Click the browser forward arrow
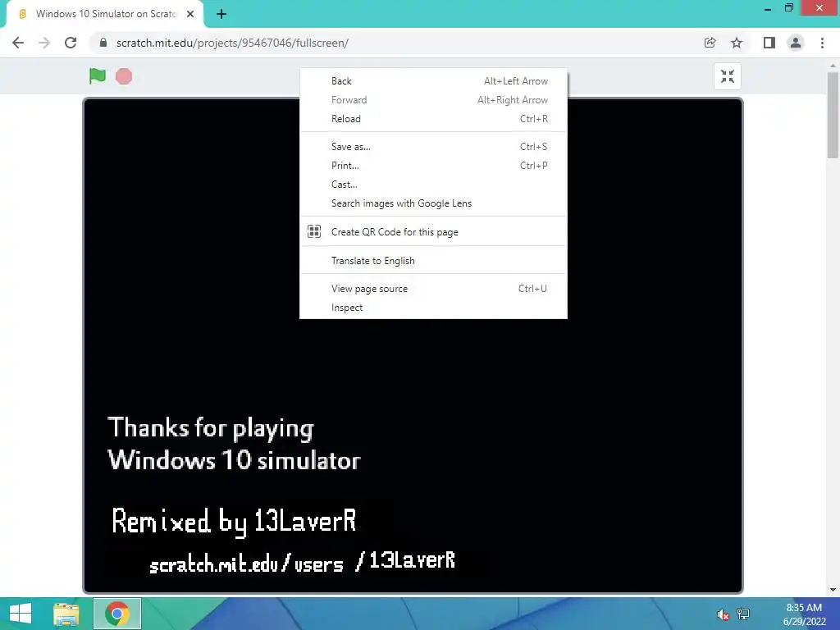The image size is (840, 630). (44, 43)
